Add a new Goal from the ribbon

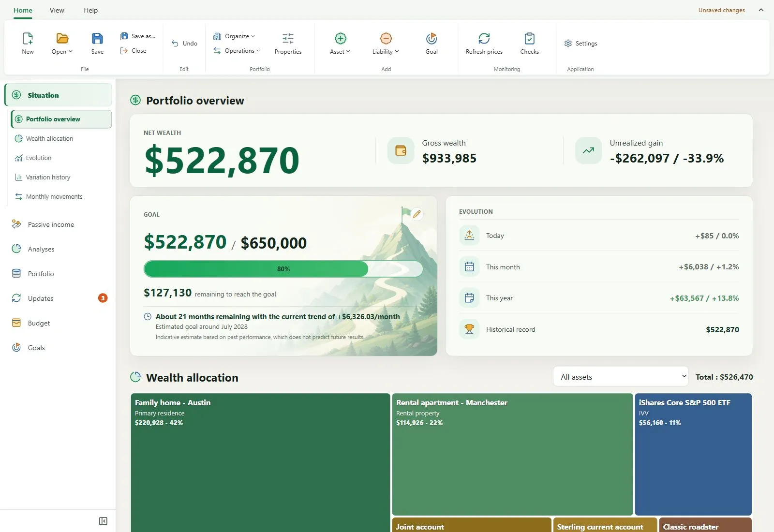432,43
